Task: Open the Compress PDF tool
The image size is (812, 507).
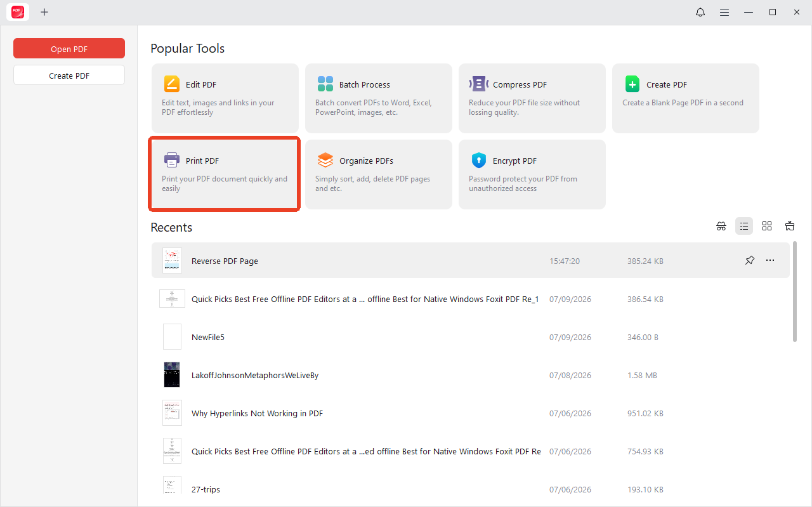Action: 532,98
